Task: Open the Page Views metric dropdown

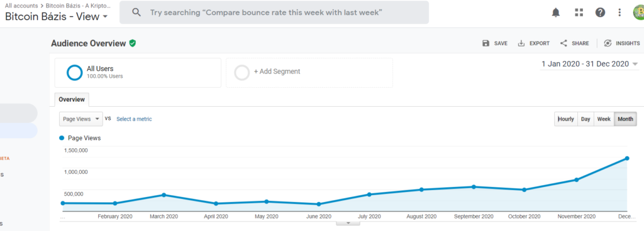Action: [81, 119]
